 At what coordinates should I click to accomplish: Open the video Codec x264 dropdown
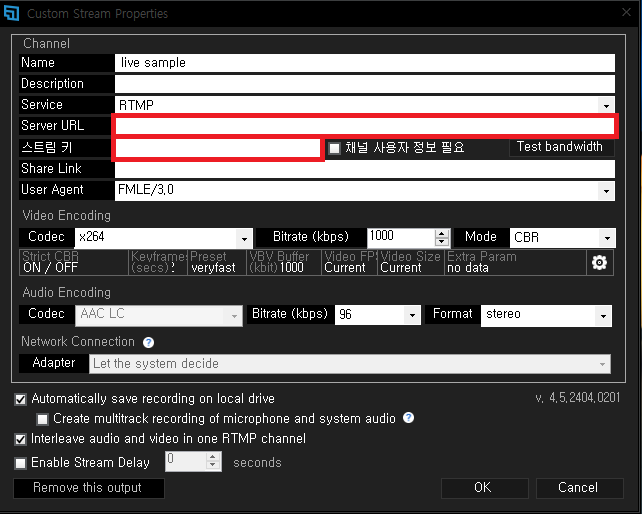(244, 238)
